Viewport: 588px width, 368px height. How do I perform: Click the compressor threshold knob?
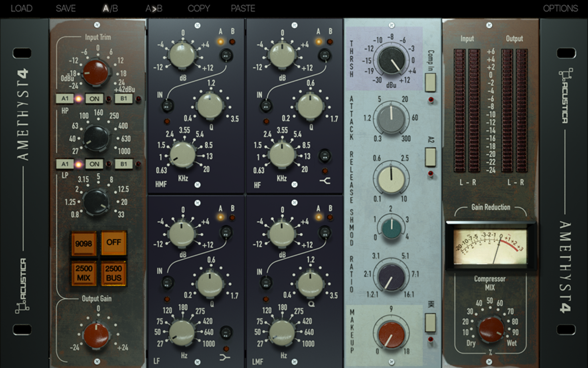tap(391, 60)
